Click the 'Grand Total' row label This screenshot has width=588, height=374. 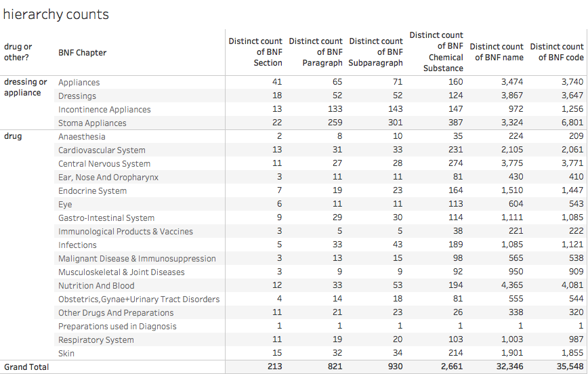point(26,367)
